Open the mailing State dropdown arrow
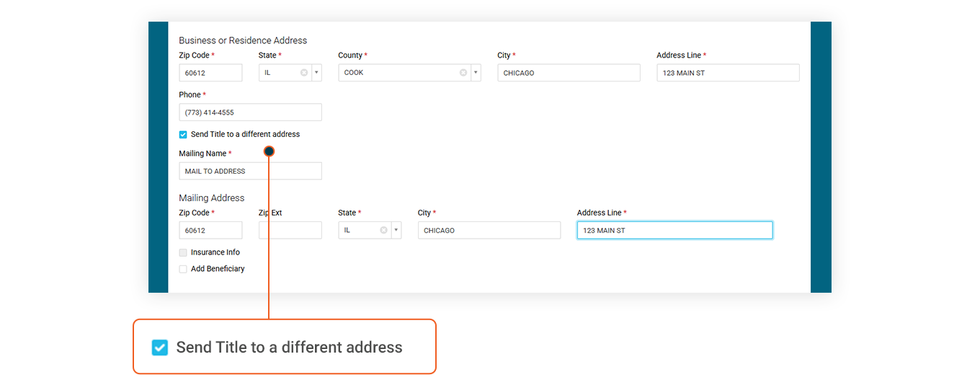Image resolution: width=980 pixels, height=380 pixels. (x=396, y=230)
